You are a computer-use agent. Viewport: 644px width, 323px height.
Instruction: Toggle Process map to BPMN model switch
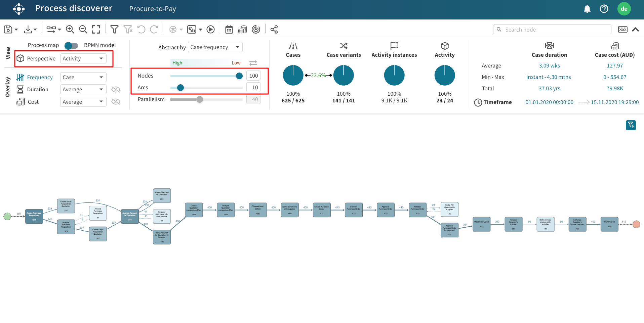point(71,45)
